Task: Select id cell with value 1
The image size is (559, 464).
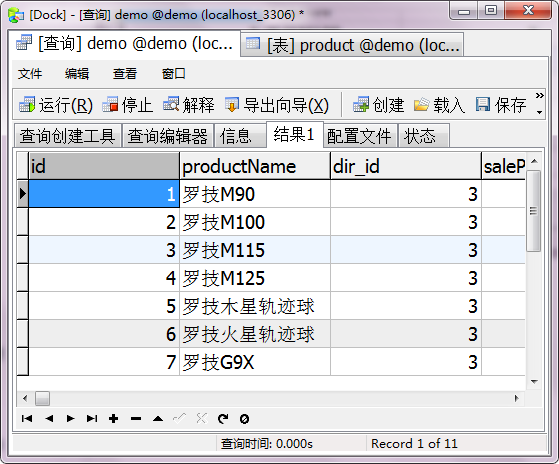Action: 104,194
